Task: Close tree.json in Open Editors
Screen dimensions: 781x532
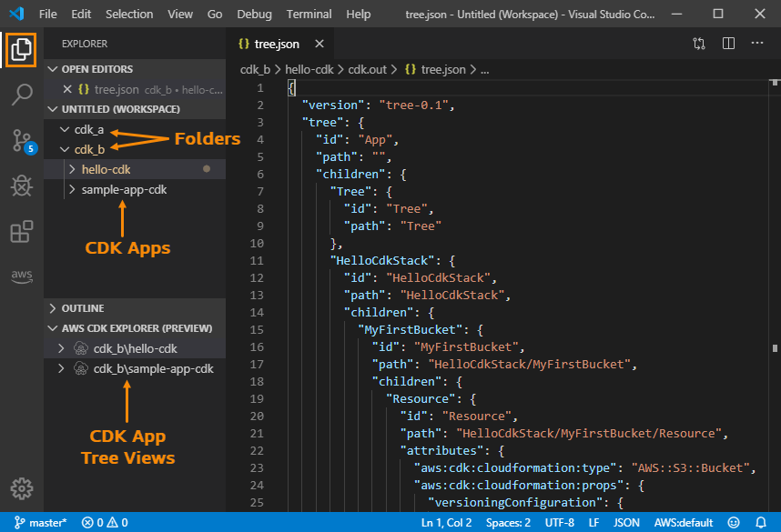Action: pyautogui.click(x=66, y=89)
